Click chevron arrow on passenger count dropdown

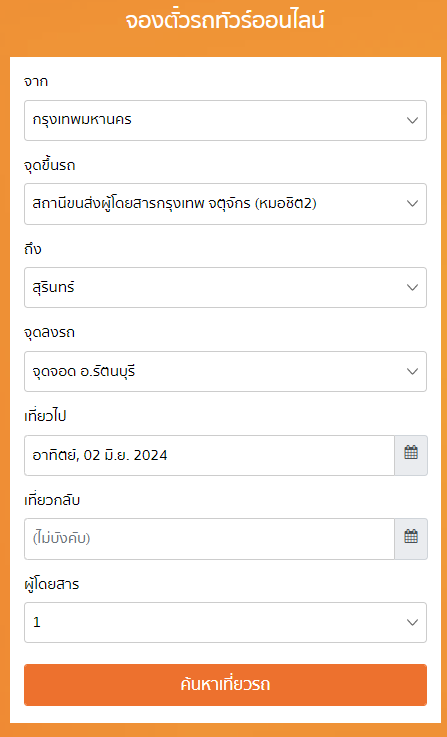point(412,622)
